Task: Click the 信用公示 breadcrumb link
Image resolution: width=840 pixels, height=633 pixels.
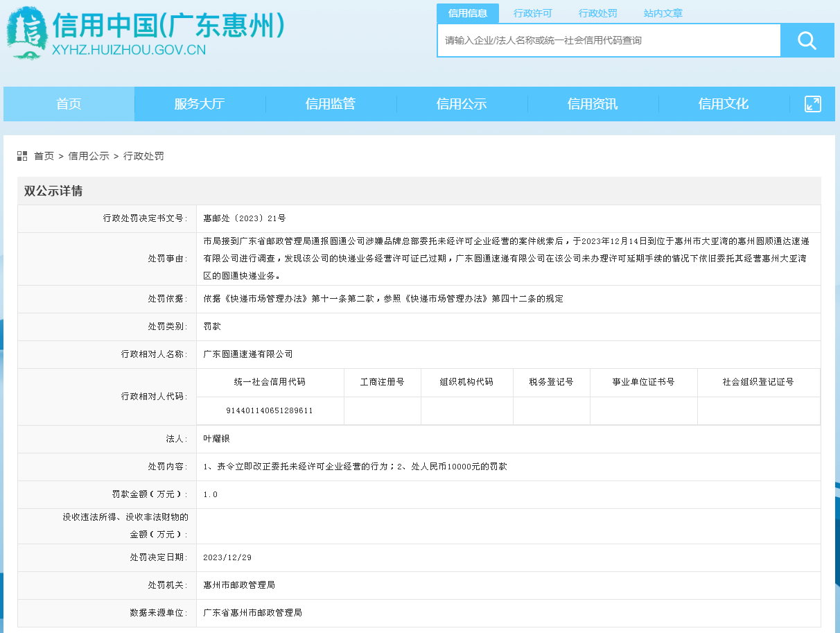Action: [89, 156]
